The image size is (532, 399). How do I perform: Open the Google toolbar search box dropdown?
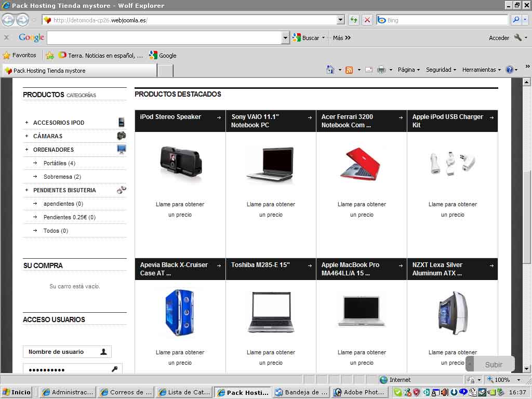coord(286,37)
